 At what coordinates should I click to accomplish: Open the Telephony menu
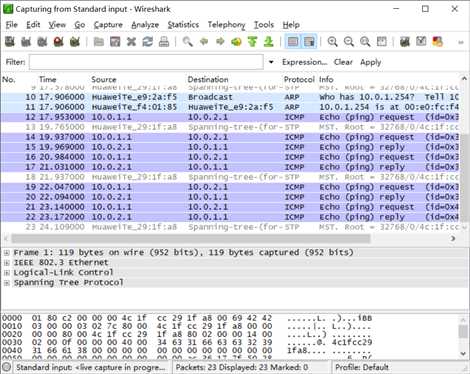pyautogui.click(x=226, y=25)
